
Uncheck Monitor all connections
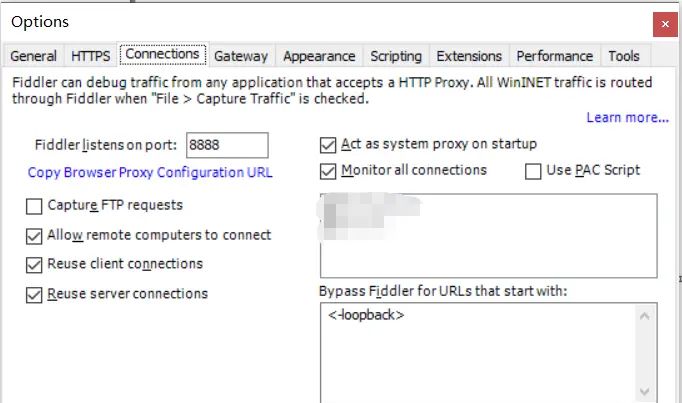[328, 171]
